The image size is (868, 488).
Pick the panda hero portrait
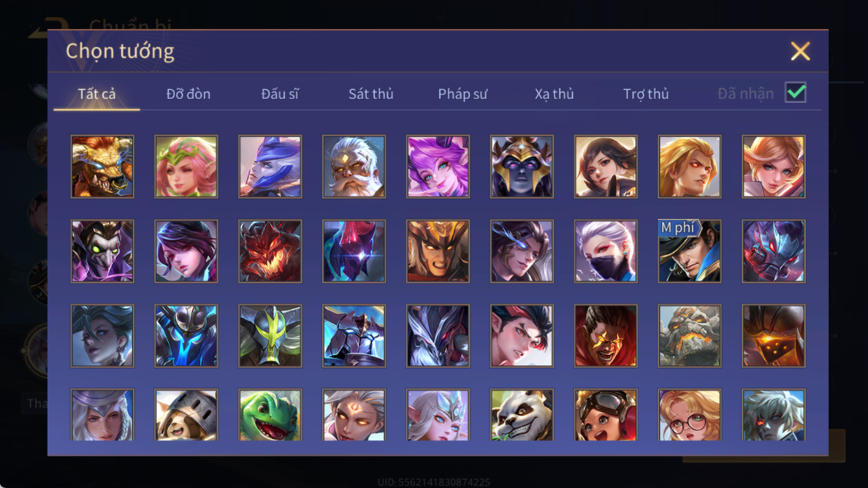(522, 415)
